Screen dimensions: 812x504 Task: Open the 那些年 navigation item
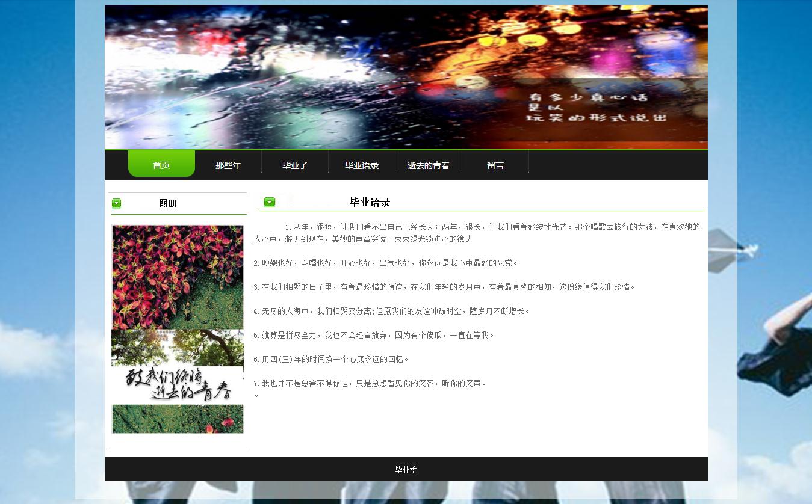click(x=228, y=165)
